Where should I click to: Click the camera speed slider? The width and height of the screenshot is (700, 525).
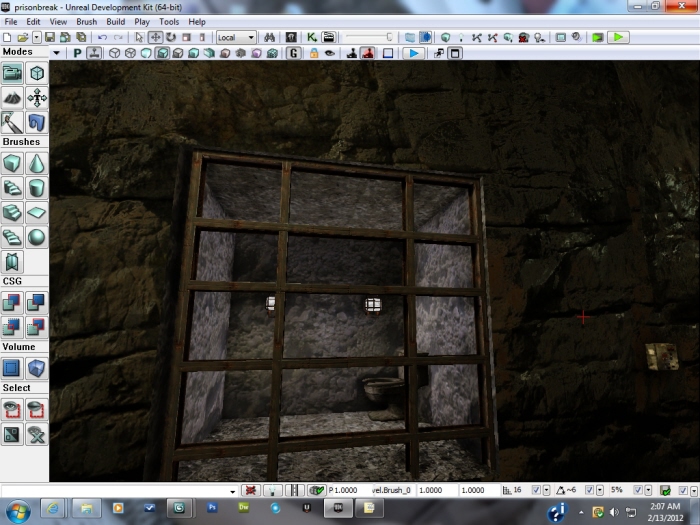pyautogui.click(x=368, y=37)
